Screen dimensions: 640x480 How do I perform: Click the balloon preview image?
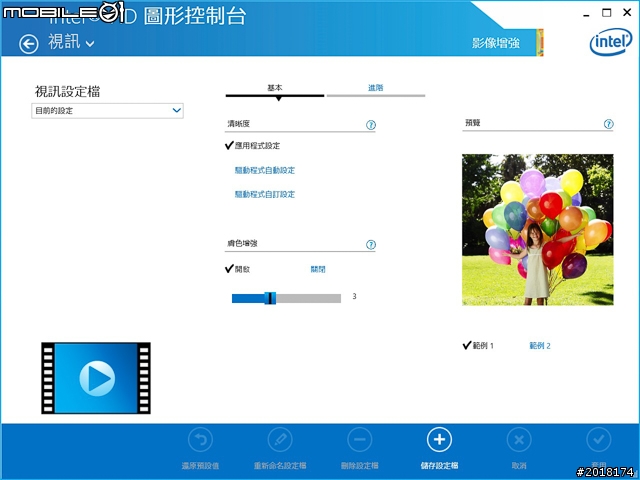[x=538, y=230]
